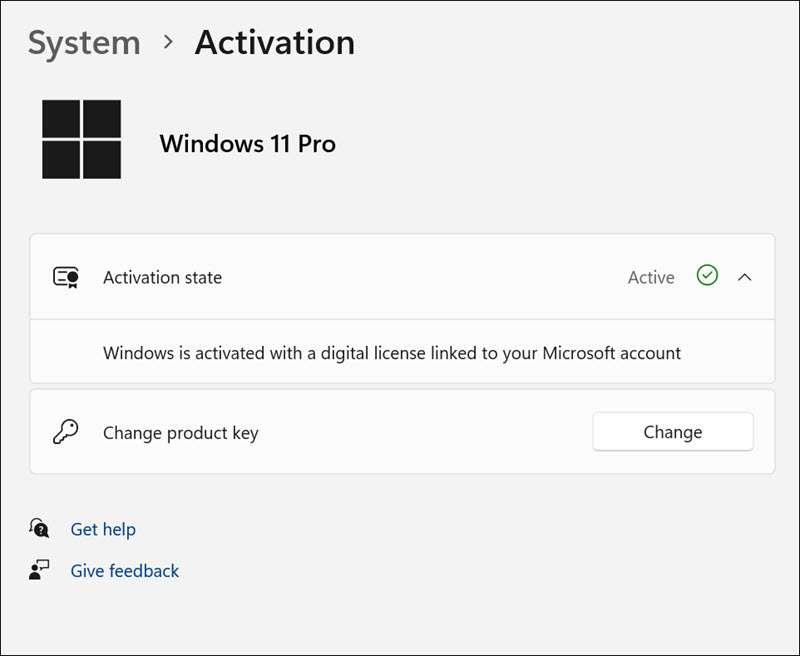Click the Get help headset icon
The height and width of the screenshot is (656, 800).
pyautogui.click(x=40, y=528)
